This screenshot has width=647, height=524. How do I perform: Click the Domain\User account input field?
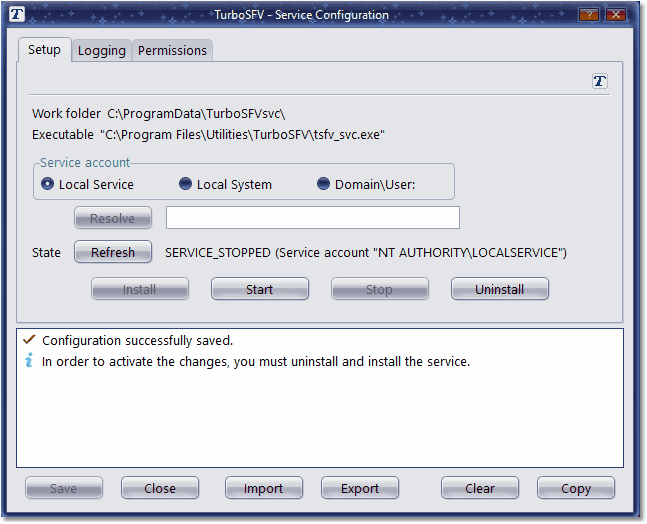pos(313,217)
